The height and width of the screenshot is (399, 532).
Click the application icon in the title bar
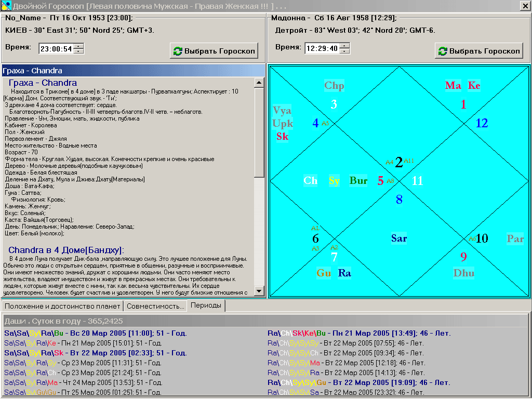5,6
